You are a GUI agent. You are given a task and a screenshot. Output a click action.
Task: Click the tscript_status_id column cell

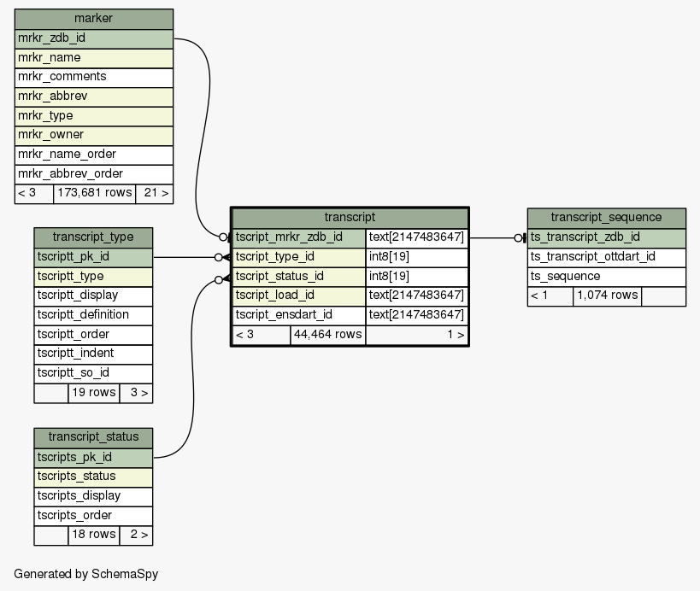[x=299, y=276]
